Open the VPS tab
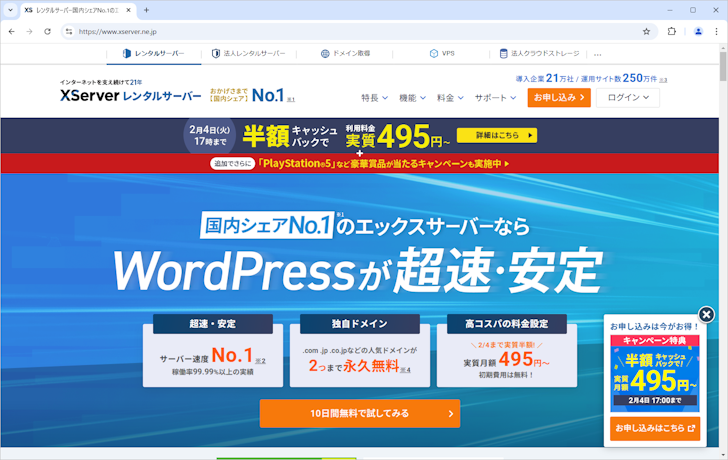 [442, 53]
